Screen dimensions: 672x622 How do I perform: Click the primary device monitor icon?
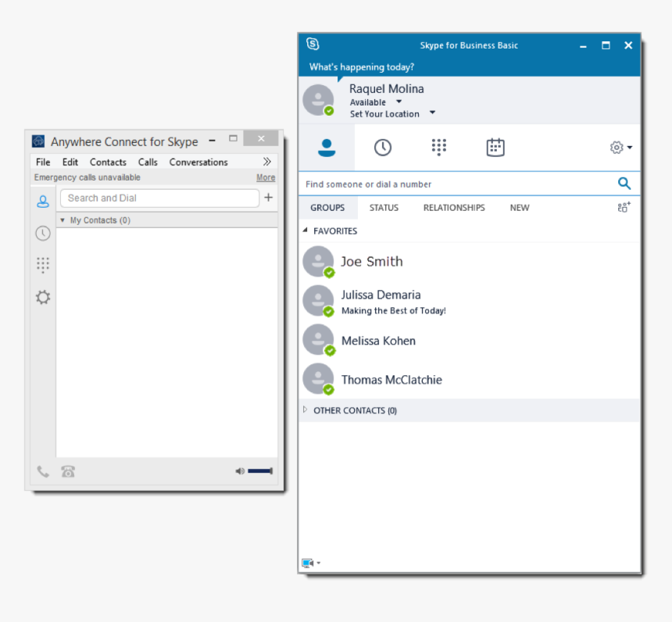pos(308,563)
